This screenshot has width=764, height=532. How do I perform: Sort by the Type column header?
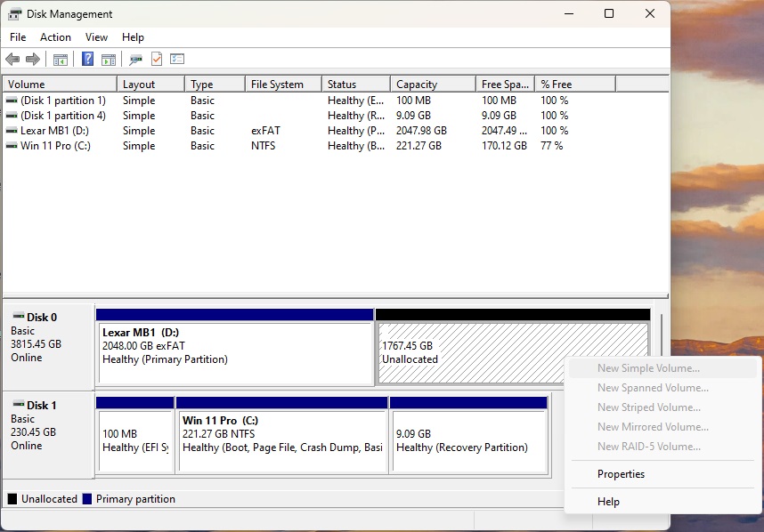[215, 85]
